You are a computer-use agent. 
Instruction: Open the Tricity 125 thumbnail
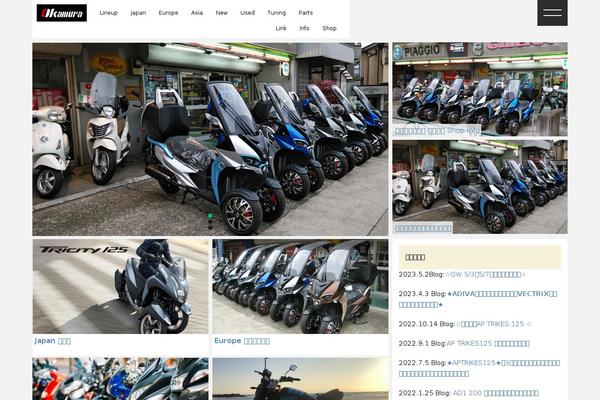pyautogui.click(x=121, y=286)
